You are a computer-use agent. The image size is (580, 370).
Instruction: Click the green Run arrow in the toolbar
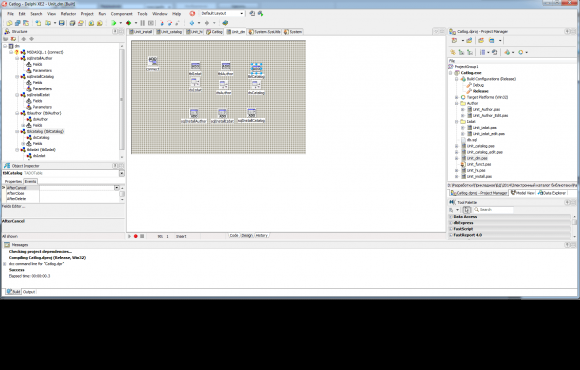(114, 23)
